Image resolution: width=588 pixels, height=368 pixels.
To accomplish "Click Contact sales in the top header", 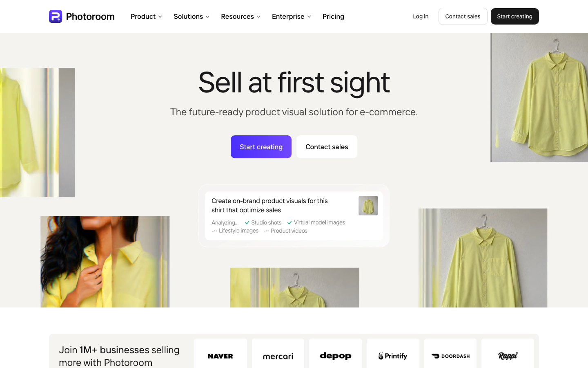I will [x=463, y=16].
